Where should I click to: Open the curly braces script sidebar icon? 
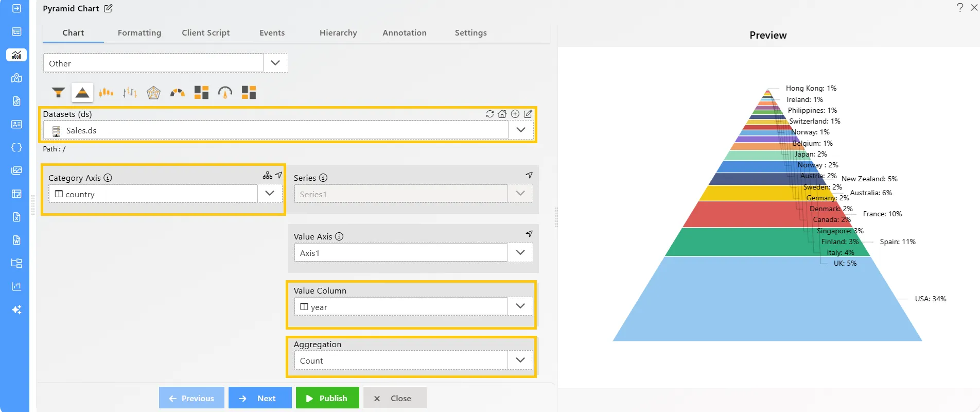[16, 147]
